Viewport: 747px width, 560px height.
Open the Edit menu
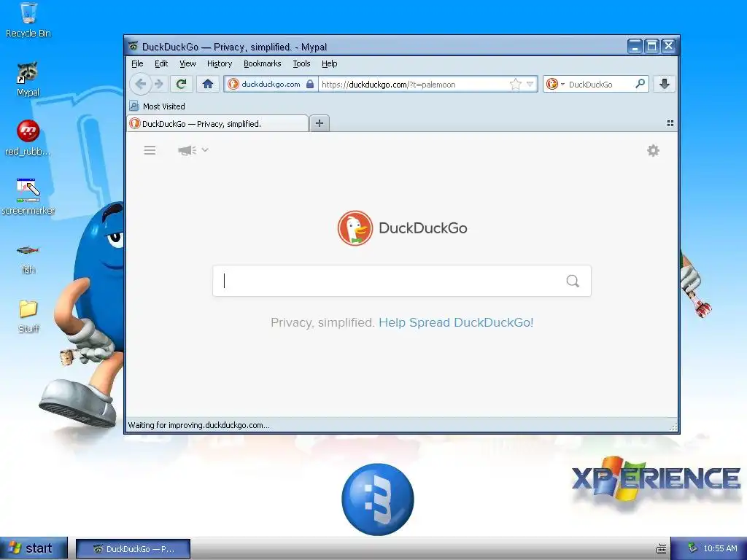(x=161, y=63)
